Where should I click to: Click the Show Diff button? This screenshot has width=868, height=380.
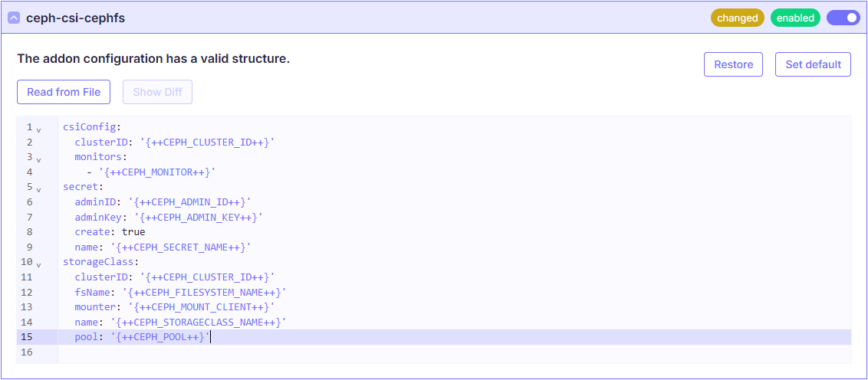pyautogui.click(x=157, y=92)
